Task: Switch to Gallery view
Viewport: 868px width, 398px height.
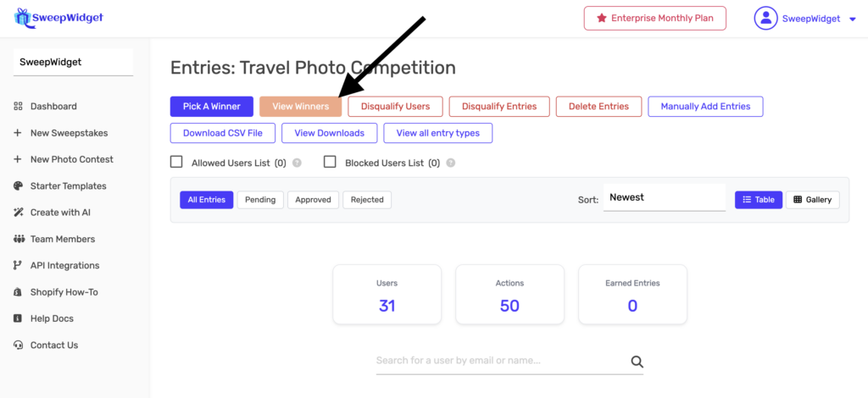Action: [812, 200]
